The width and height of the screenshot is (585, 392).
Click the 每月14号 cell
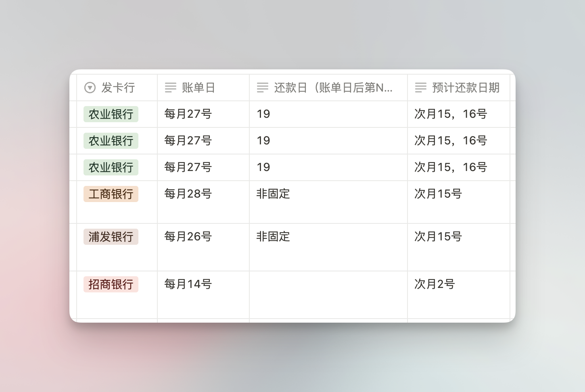tap(203, 295)
